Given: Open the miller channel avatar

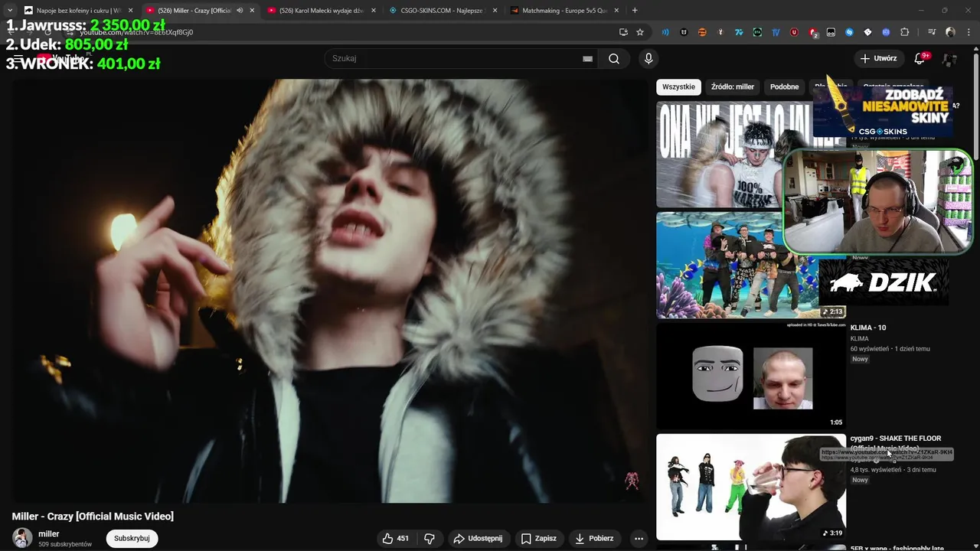Looking at the screenshot, I should pos(22,538).
